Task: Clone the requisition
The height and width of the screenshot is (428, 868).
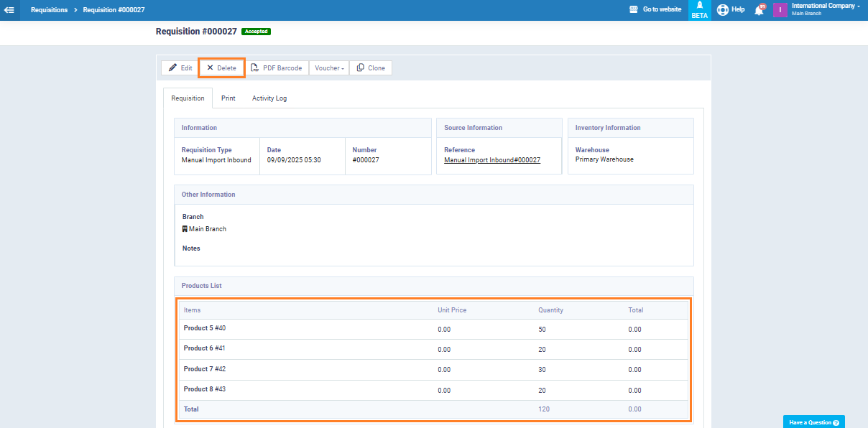Action: pos(371,68)
